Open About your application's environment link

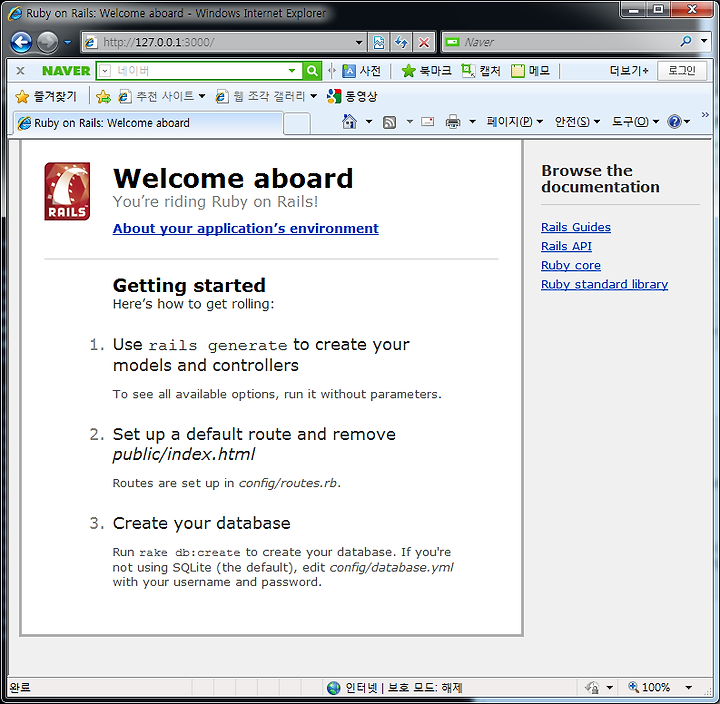(x=246, y=228)
